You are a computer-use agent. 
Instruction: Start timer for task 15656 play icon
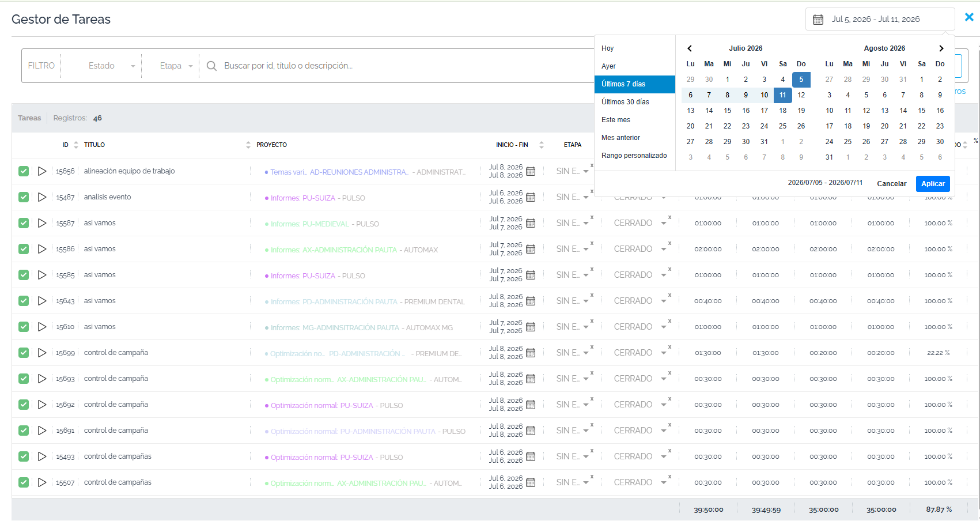[x=42, y=171]
